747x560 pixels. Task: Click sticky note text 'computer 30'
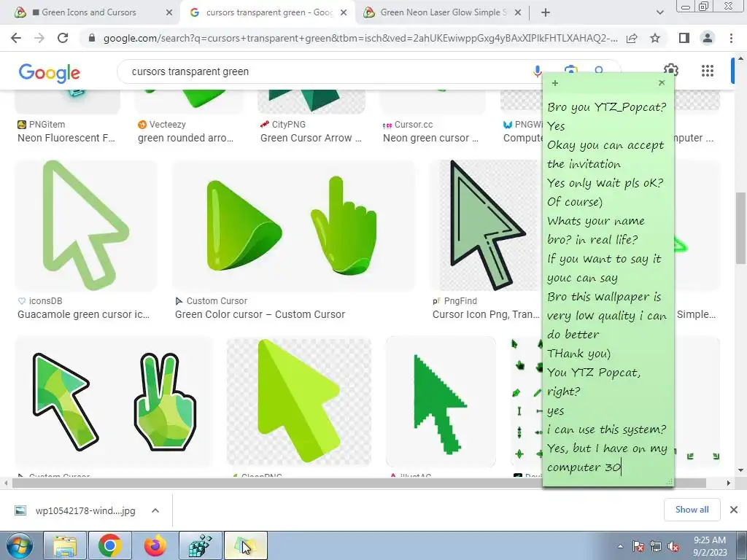tap(584, 467)
